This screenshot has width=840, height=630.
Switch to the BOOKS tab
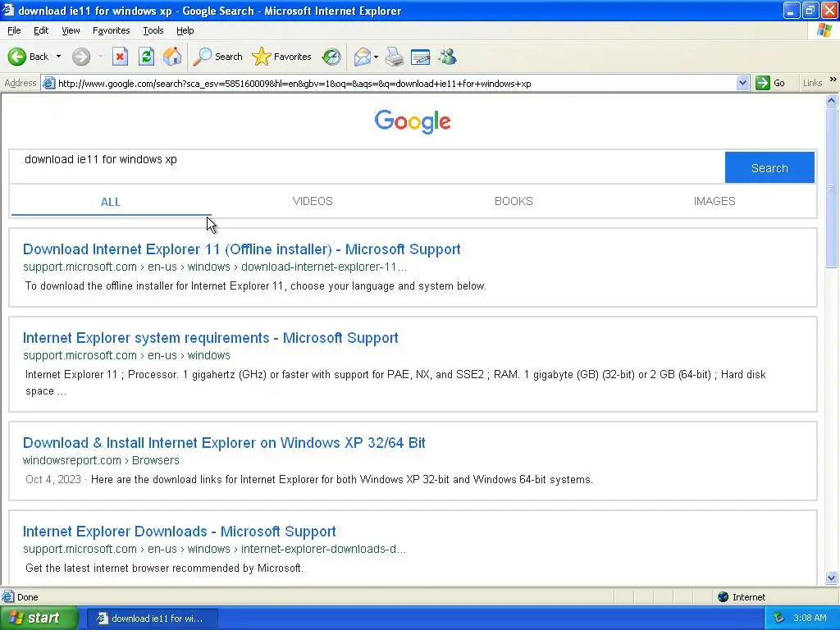tap(514, 202)
